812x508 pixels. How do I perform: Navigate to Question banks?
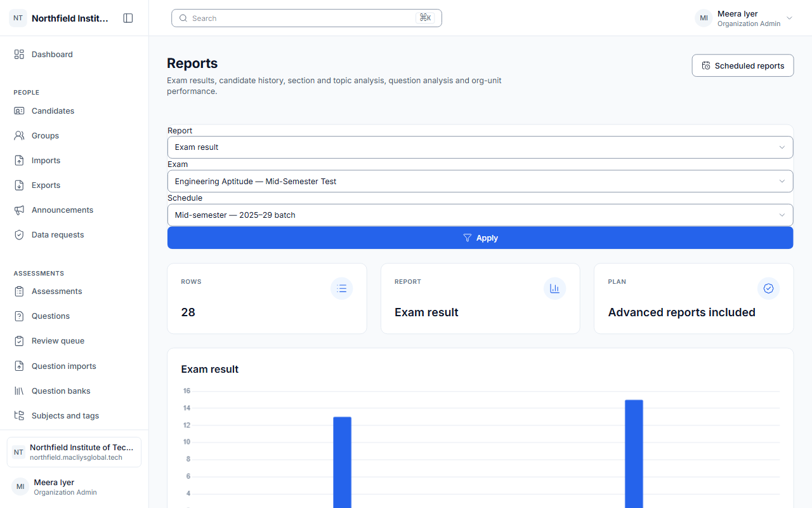(x=74, y=391)
